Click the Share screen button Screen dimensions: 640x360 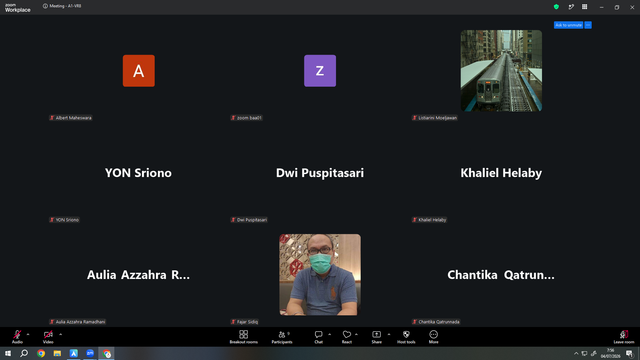pyautogui.click(x=376, y=337)
